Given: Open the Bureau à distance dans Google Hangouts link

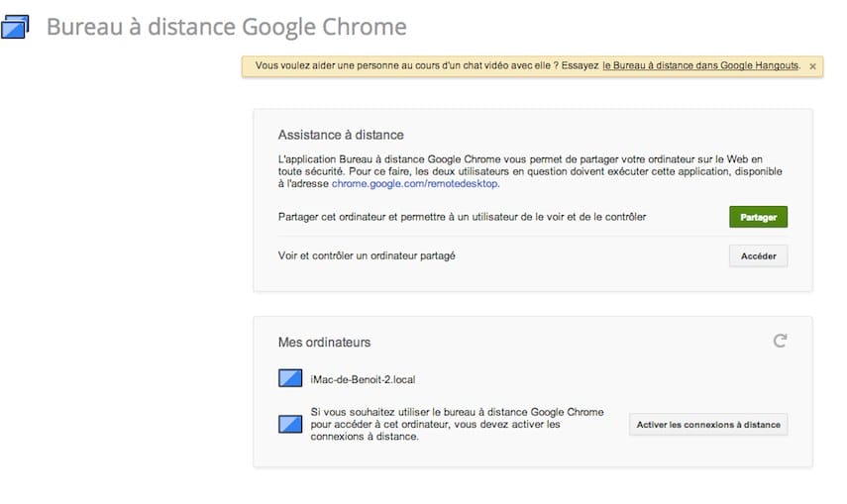Looking at the screenshot, I should tap(700, 65).
